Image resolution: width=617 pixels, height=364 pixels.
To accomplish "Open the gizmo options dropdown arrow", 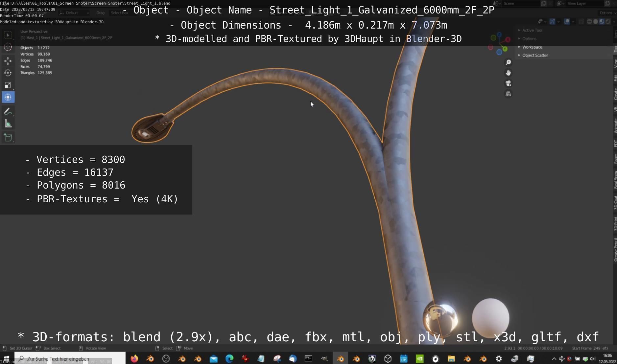I will pos(558,22).
